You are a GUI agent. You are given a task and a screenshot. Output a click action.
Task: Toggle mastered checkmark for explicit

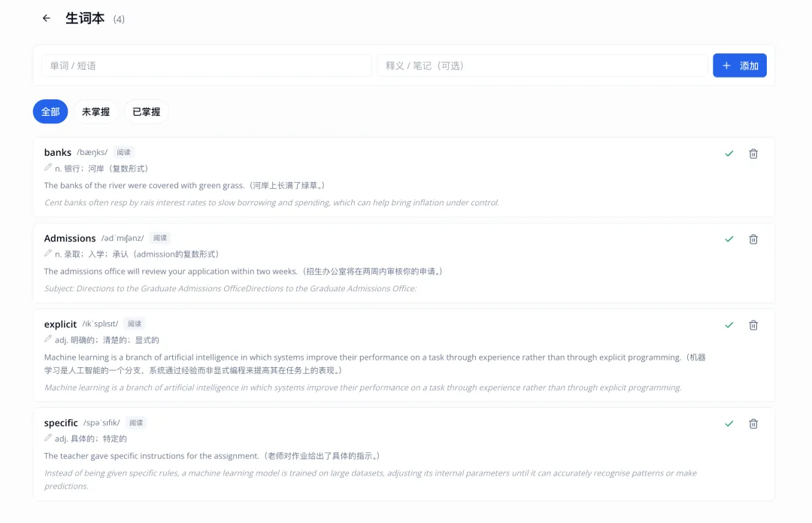(729, 325)
